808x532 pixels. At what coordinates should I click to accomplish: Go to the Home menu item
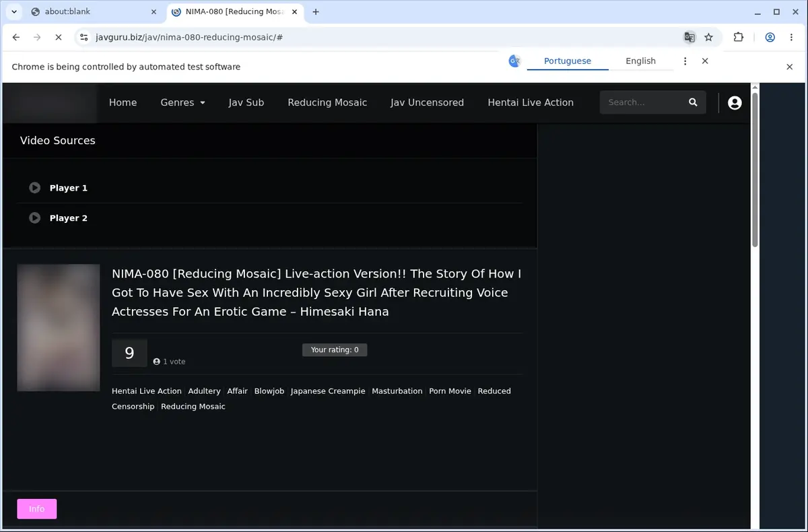pos(123,102)
